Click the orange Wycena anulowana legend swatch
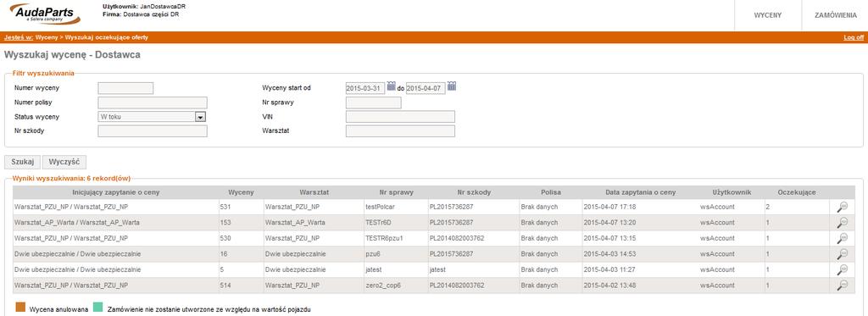Viewport: 868px width, 316px height. pos(20,308)
